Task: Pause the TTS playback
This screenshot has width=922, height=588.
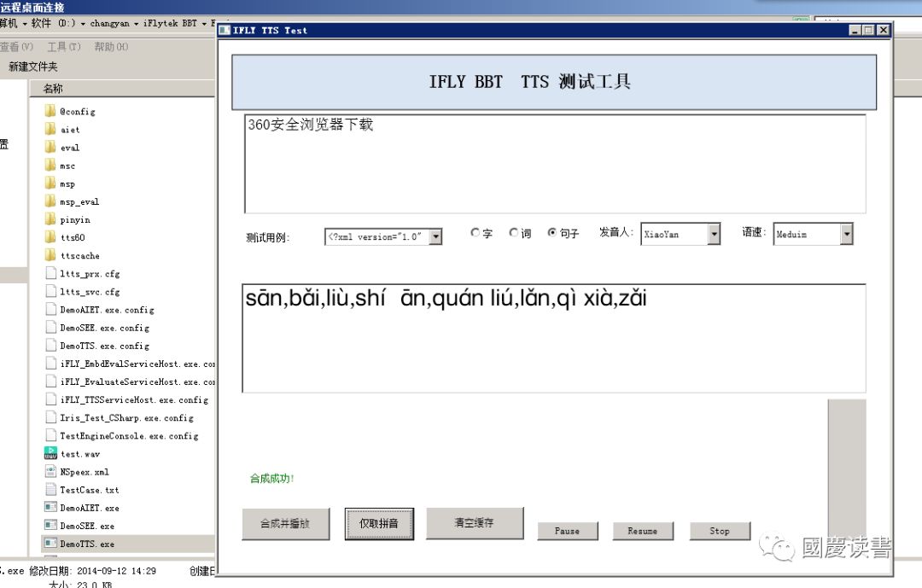Action: (567, 530)
